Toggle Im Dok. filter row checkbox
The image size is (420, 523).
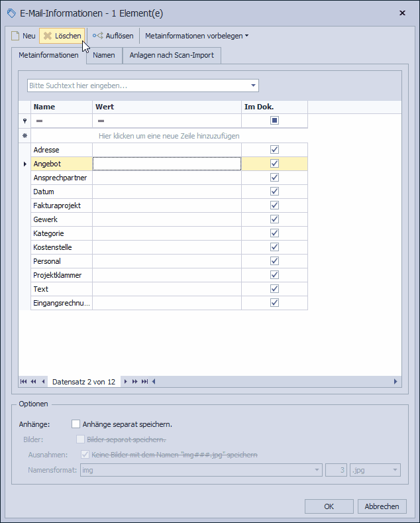click(x=274, y=121)
